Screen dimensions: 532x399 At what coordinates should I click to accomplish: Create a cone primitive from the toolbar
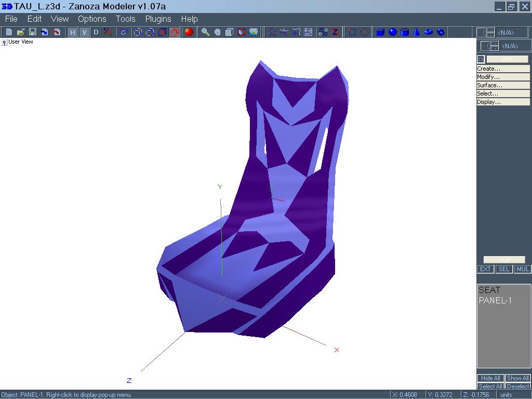point(417,32)
